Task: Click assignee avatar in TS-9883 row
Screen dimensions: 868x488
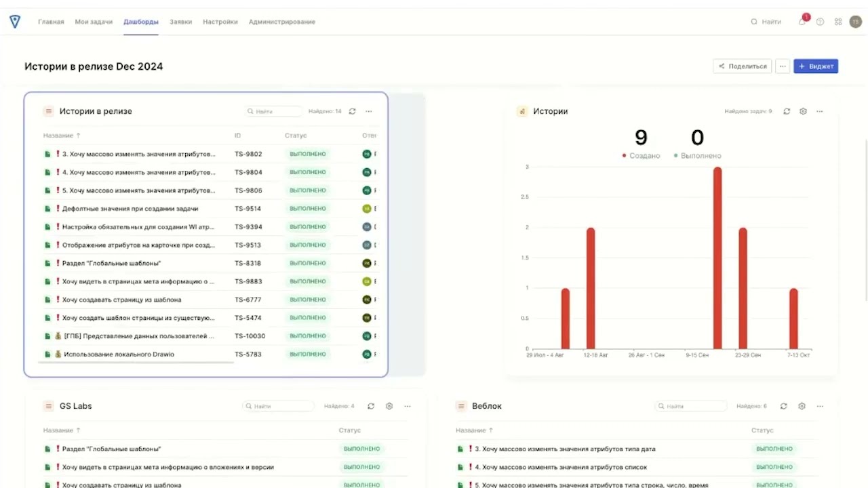Action: point(367,281)
